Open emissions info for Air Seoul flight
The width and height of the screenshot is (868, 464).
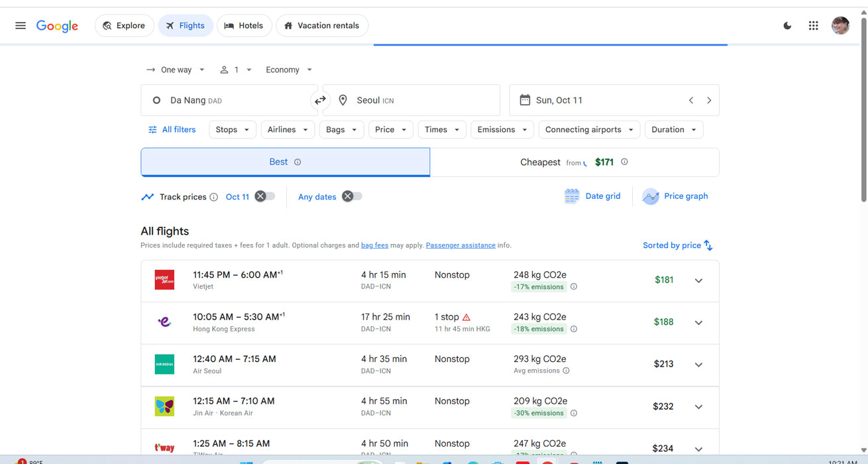(x=566, y=371)
